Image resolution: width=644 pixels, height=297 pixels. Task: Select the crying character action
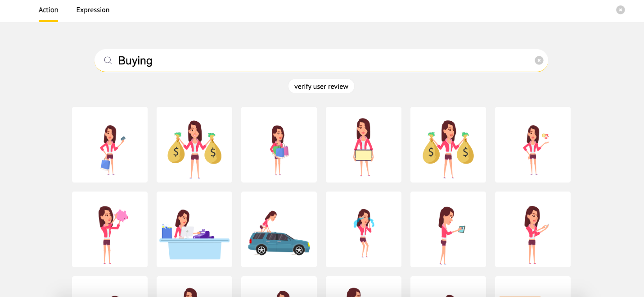point(364,229)
